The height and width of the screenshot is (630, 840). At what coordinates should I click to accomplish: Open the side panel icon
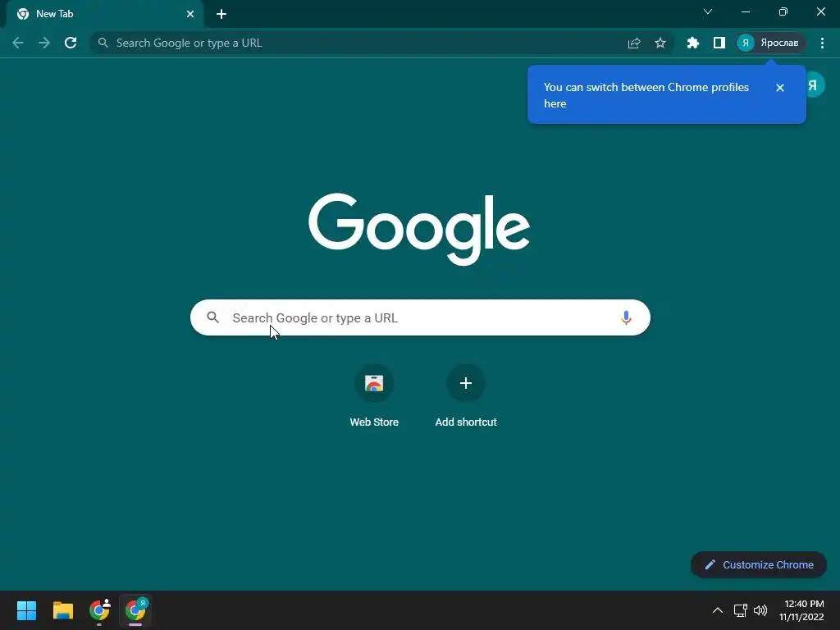[x=719, y=43]
